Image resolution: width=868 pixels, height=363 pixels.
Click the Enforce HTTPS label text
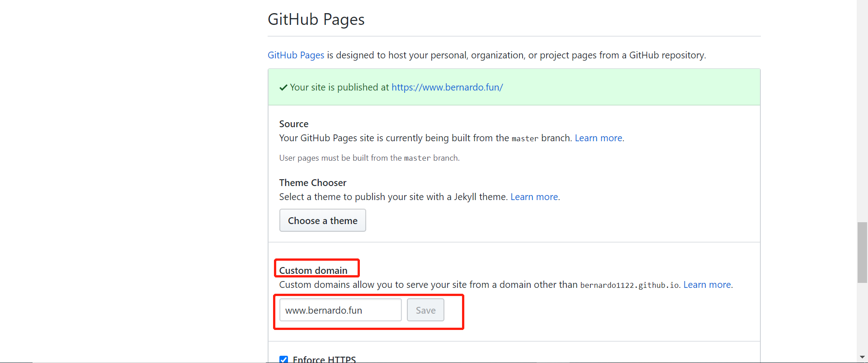[x=324, y=359]
